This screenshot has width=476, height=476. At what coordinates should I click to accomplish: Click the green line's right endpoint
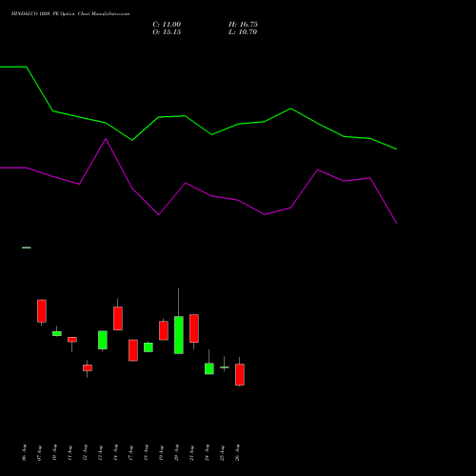(x=396, y=149)
